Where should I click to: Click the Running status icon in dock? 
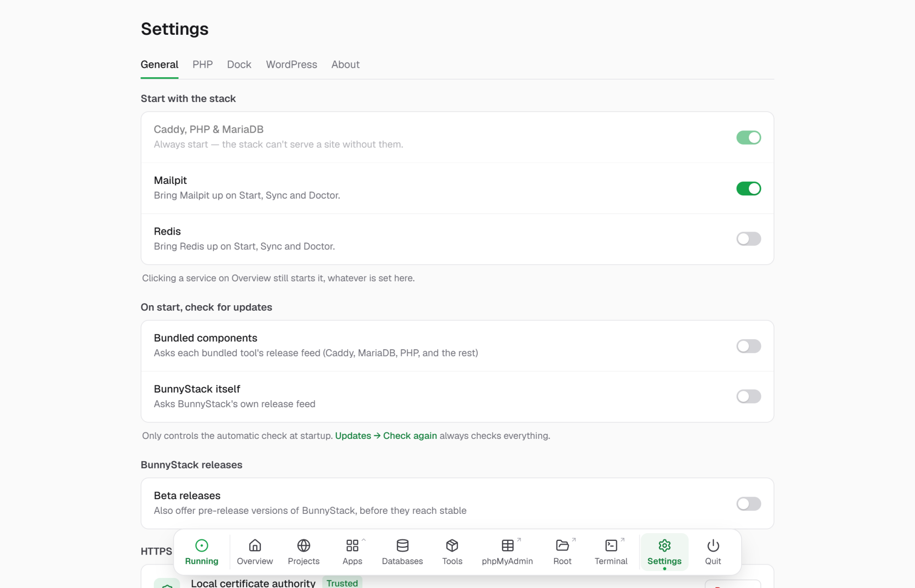pos(202,545)
